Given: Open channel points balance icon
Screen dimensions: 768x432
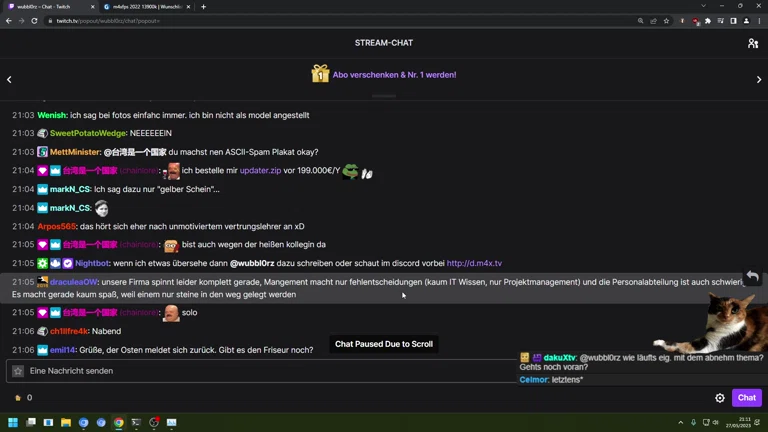Looking at the screenshot, I should tap(18, 398).
